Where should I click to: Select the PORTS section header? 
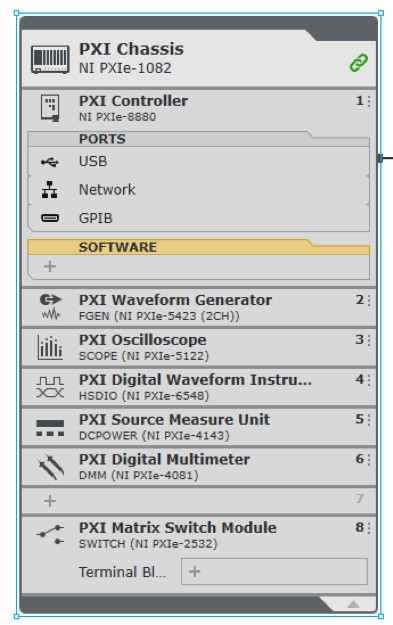198,139
